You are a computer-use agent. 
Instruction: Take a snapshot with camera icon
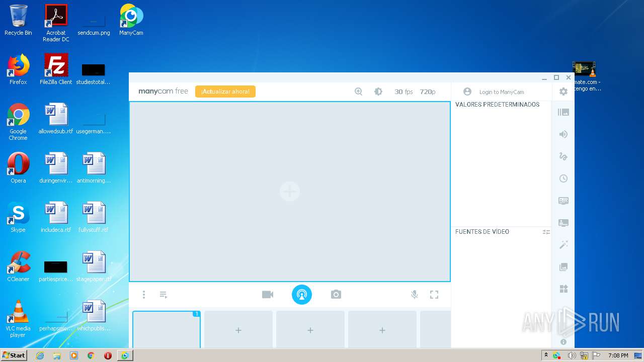(336, 295)
